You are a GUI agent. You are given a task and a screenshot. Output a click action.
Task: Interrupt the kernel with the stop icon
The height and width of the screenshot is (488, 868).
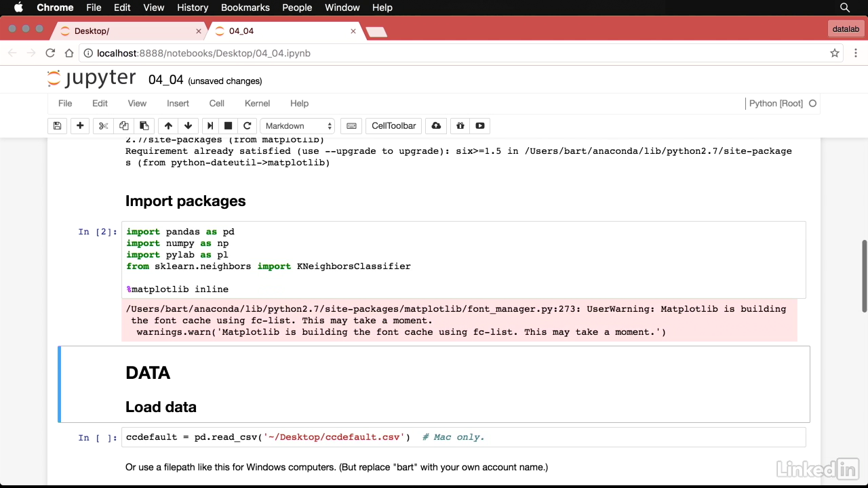pyautogui.click(x=229, y=126)
